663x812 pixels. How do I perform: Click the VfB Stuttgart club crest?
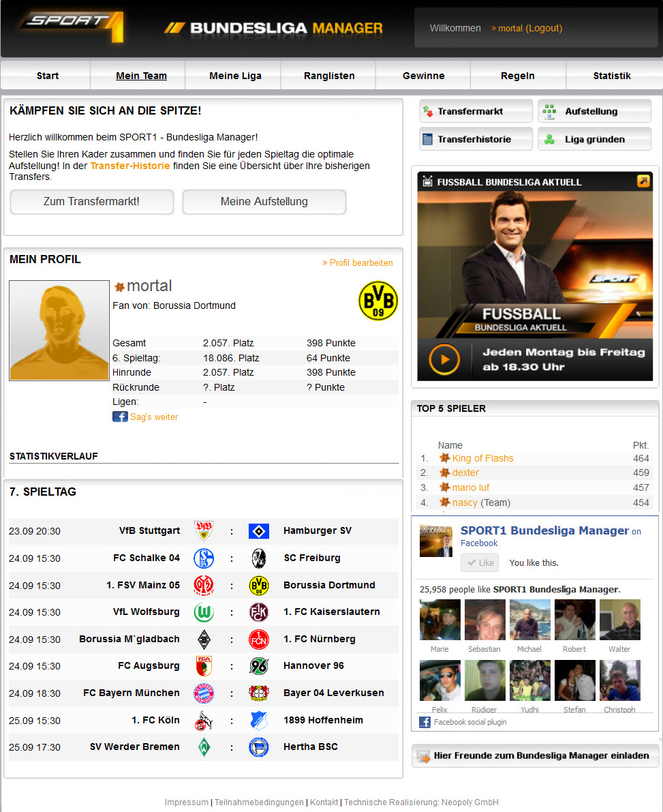(x=204, y=531)
